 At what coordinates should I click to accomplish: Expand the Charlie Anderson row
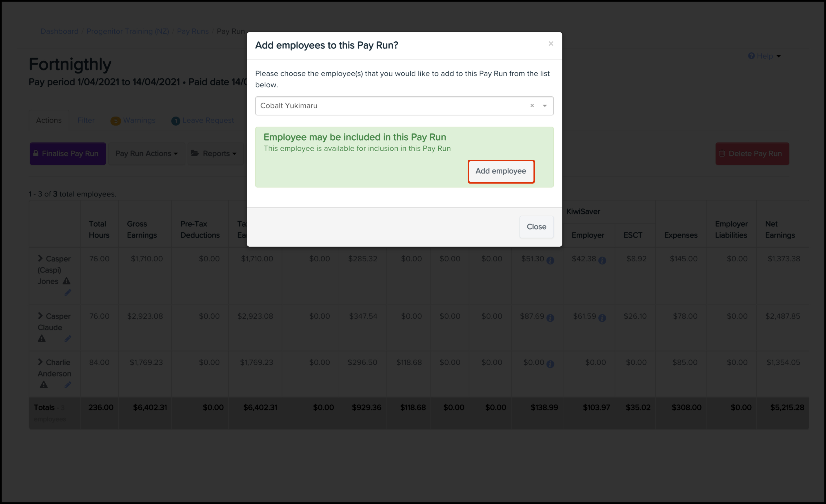click(x=40, y=362)
